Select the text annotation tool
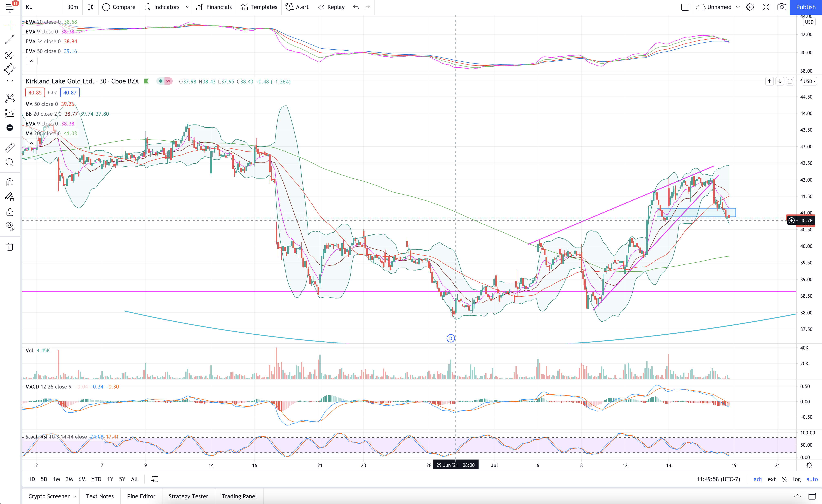This screenshot has height=504, width=822. tap(10, 84)
